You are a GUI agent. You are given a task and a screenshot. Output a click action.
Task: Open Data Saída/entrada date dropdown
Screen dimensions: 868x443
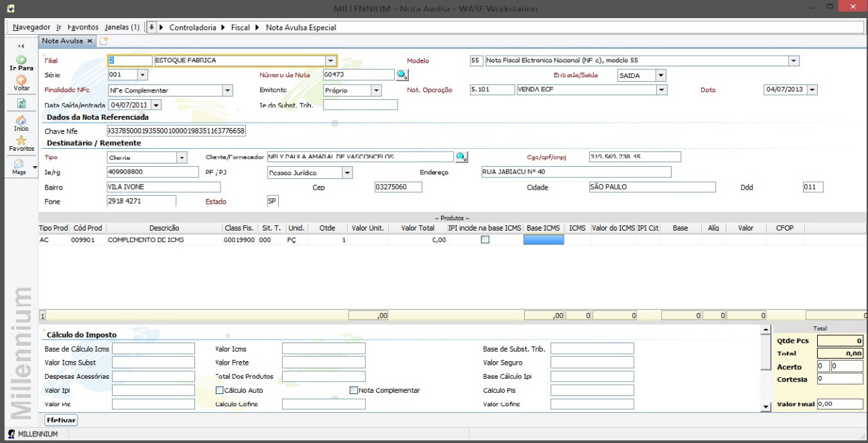pos(156,105)
